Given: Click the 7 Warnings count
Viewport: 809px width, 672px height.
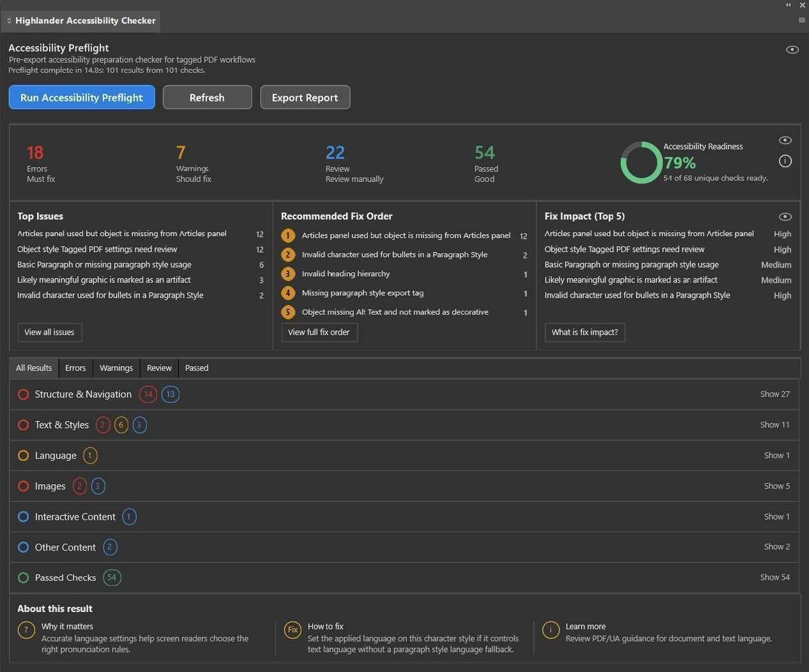Looking at the screenshot, I should pyautogui.click(x=181, y=152).
